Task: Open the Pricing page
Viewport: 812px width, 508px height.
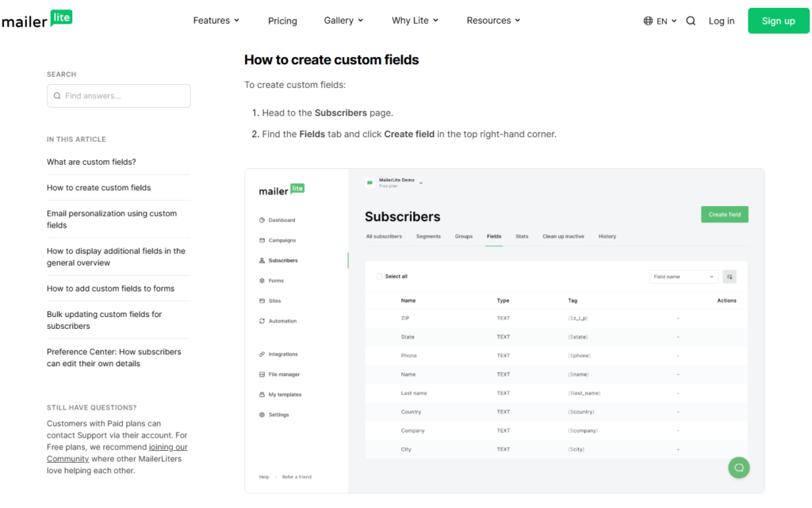Action: tap(282, 21)
